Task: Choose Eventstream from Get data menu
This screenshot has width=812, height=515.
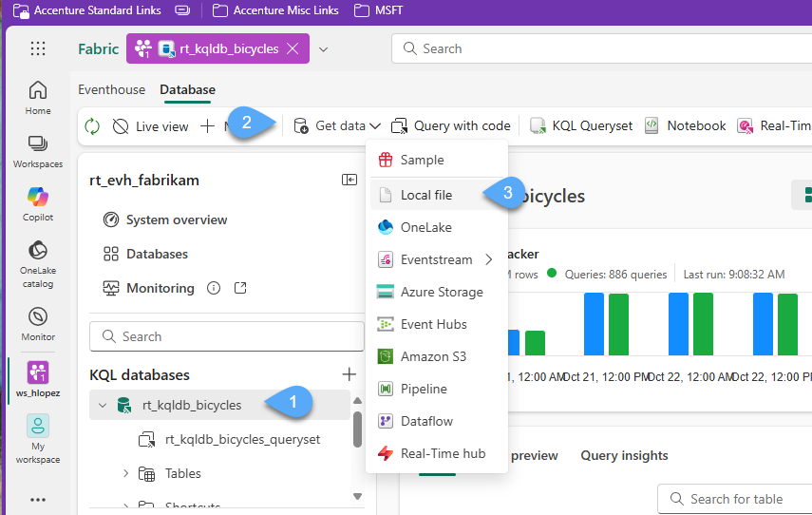Action: (437, 259)
